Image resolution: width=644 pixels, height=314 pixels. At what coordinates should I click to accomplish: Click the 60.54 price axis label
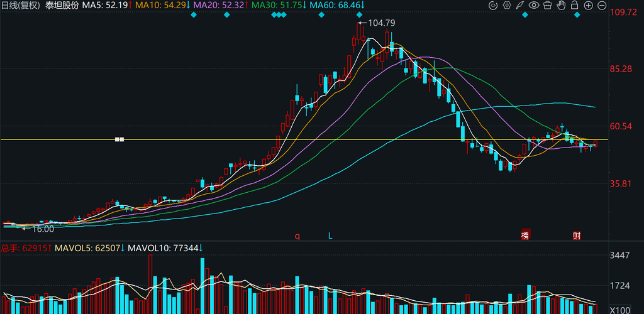621,126
